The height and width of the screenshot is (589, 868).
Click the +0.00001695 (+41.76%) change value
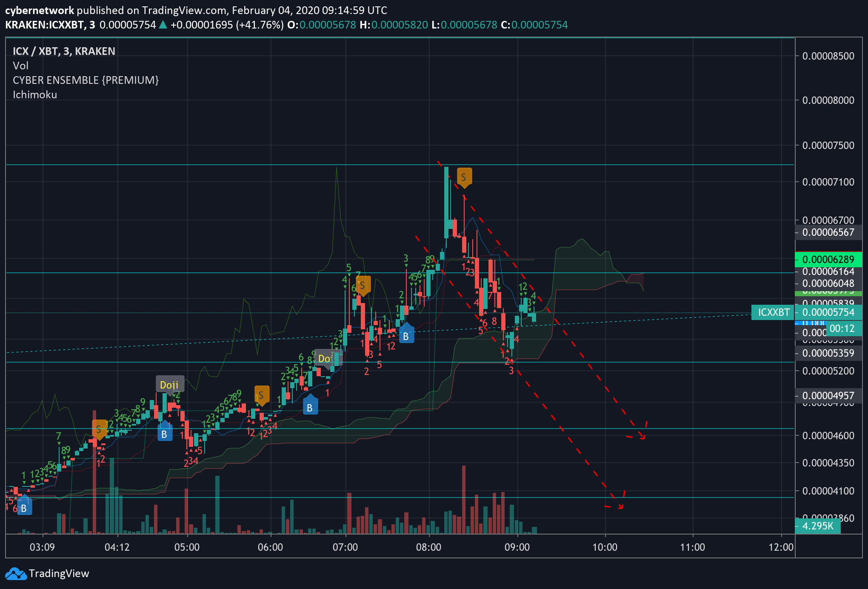227,25
